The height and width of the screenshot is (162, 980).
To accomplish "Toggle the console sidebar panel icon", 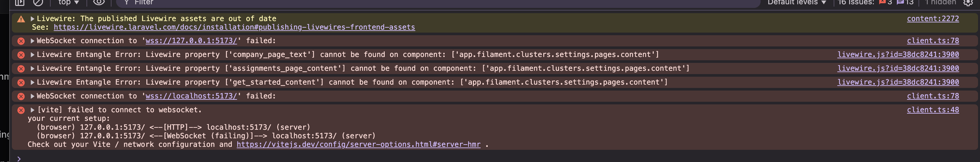I will pos(19,2).
